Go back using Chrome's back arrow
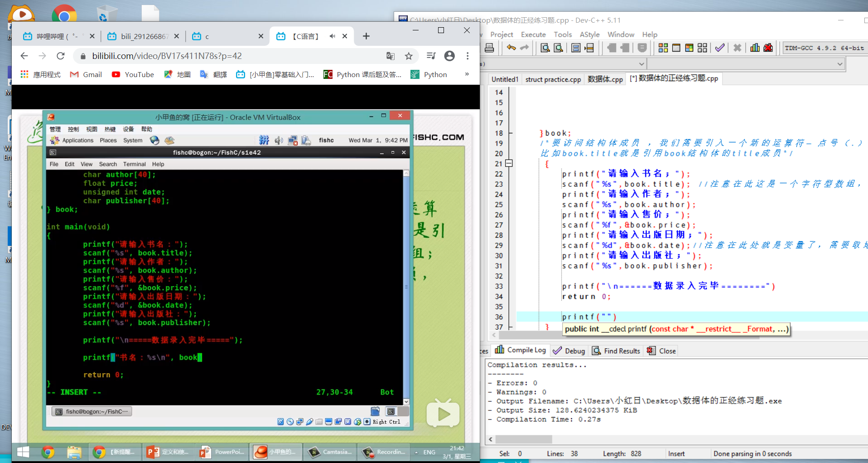This screenshot has width=868, height=463. [24, 56]
